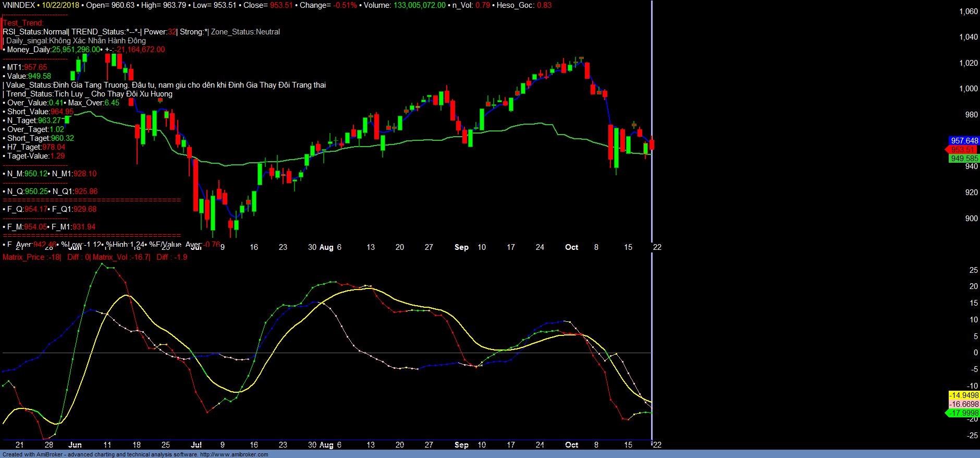This screenshot has height=458, width=980.
Task: Click the pink -16.6698 indicator label
Action: pyautogui.click(x=964, y=404)
